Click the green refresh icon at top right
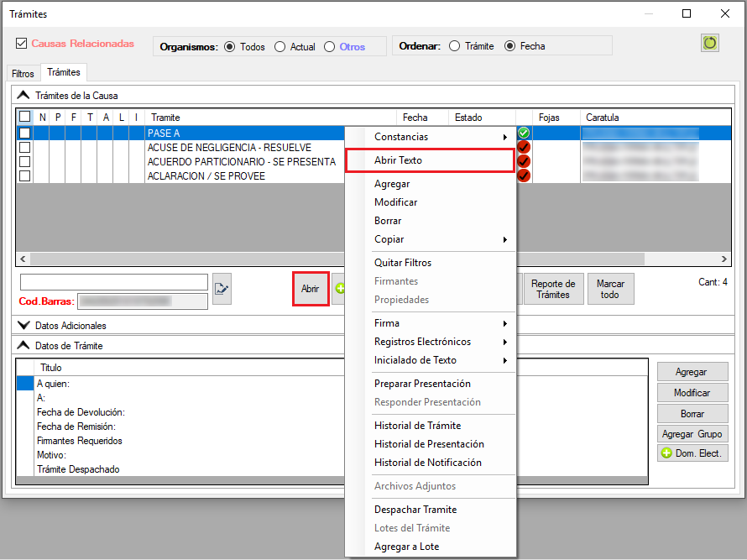This screenshot has height=560, width=747. (710, 43)
